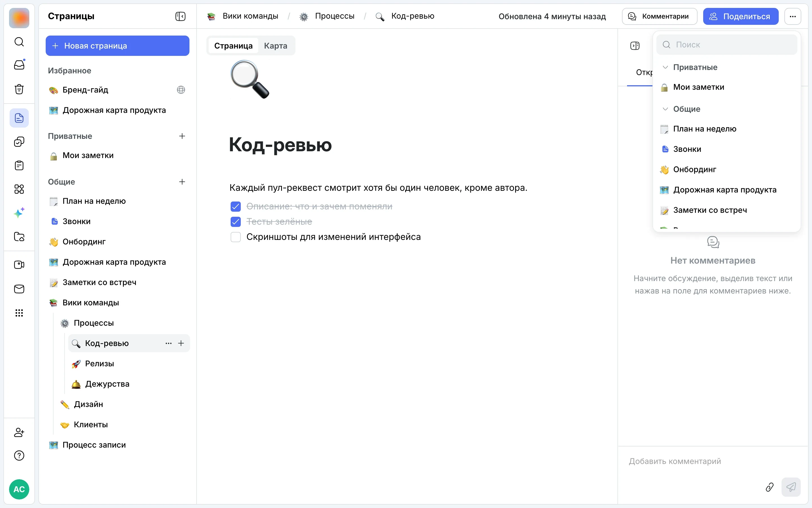
Task: Open the nine-dot apps grid icon
Action: coord(19,313)
